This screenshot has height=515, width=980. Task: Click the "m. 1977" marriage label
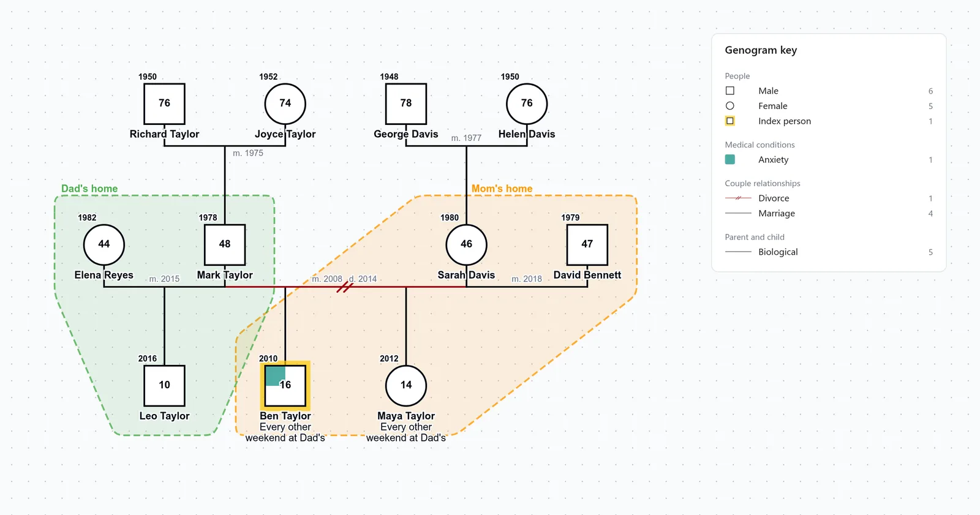point(466,138)
